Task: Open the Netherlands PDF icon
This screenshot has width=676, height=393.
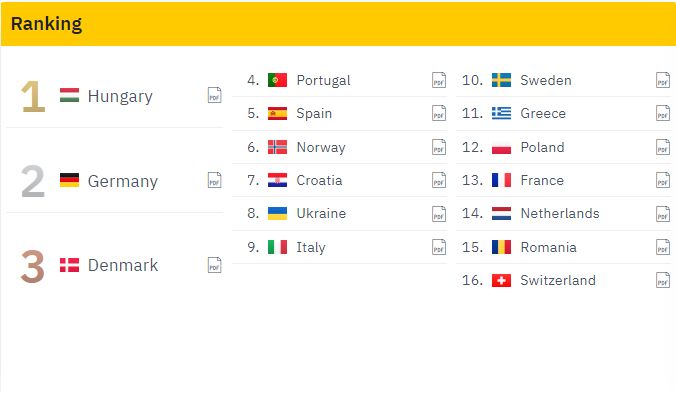Action: click(663, 213)
